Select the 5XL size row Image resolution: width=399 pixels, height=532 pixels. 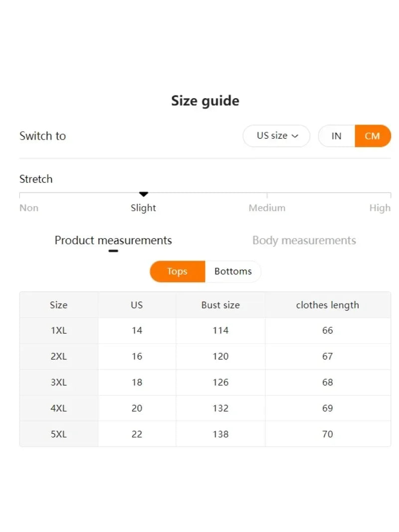(58, 434)
